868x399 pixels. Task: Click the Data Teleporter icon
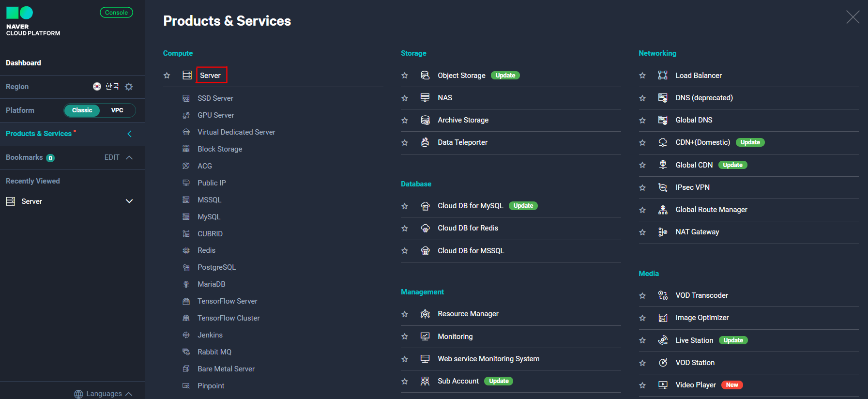click(425, 142)
